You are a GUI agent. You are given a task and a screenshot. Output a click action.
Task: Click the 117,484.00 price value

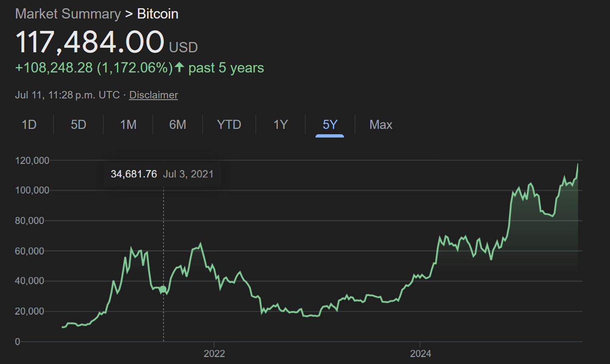[x=90, y=42]
